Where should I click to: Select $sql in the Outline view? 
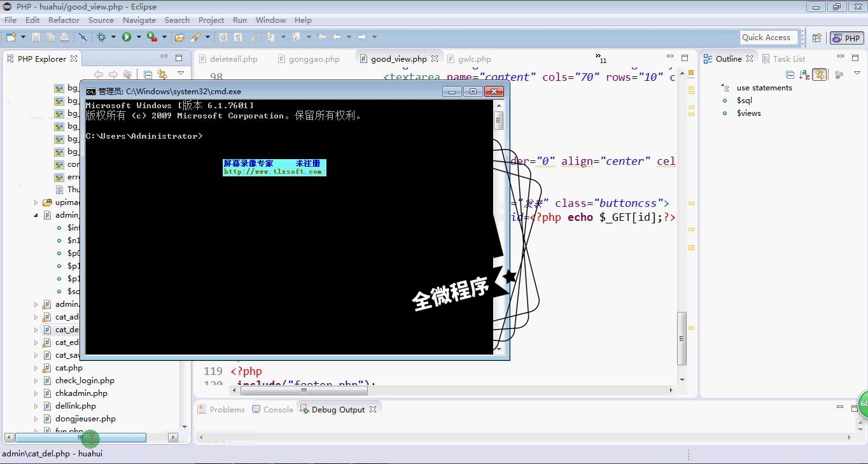pyautogui.click(x=745, y=101)
